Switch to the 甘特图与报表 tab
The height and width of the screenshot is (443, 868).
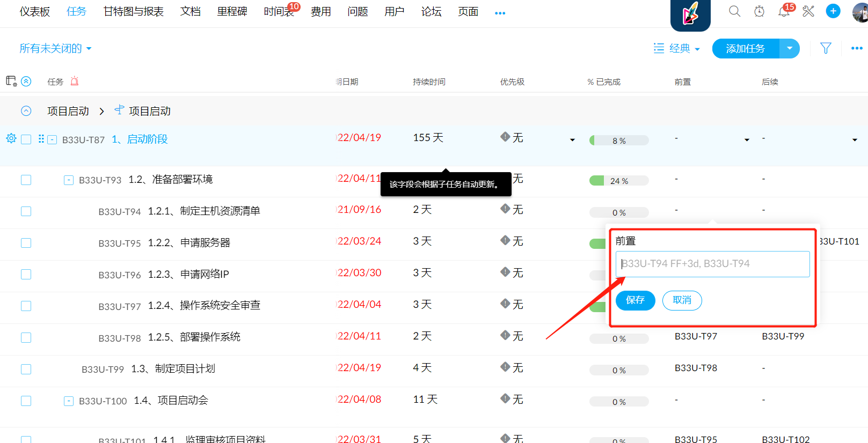pos(133,12)
